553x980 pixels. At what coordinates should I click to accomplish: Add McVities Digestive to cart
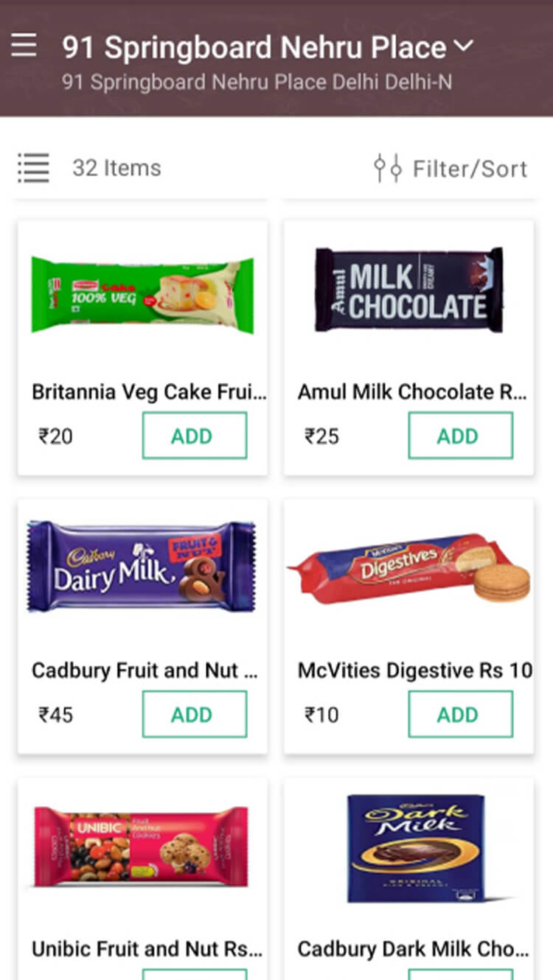(460, 715)
